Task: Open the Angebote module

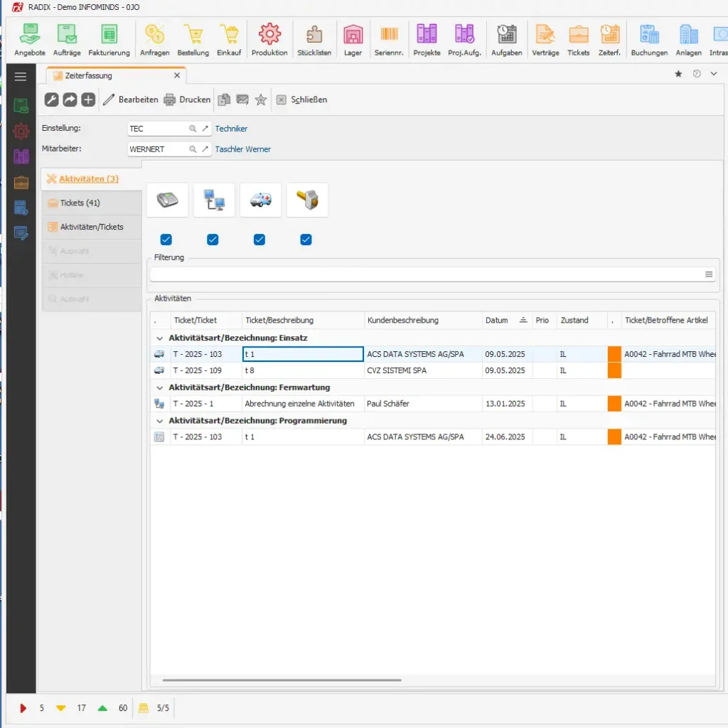Action: [30, 40]
